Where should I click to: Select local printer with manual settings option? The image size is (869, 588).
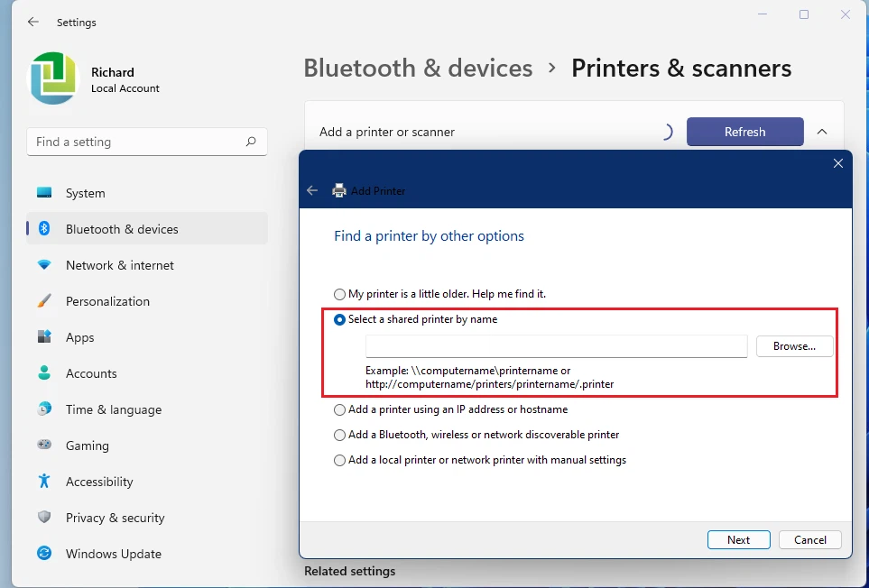pos(339,460)
